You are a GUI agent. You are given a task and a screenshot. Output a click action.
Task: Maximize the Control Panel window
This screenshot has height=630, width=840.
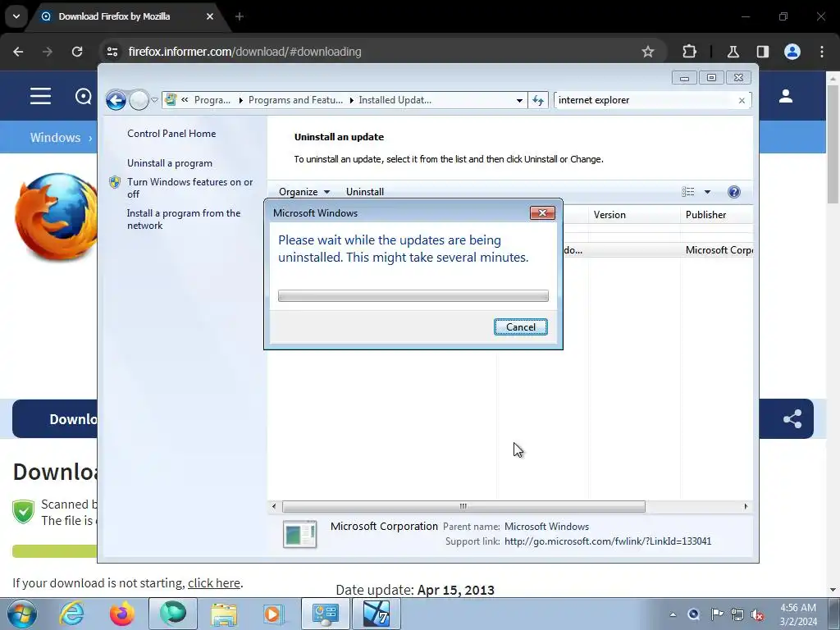click(711, 78)
